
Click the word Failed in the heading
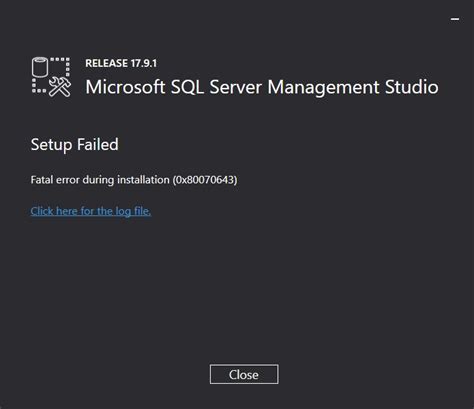(98, 145)
